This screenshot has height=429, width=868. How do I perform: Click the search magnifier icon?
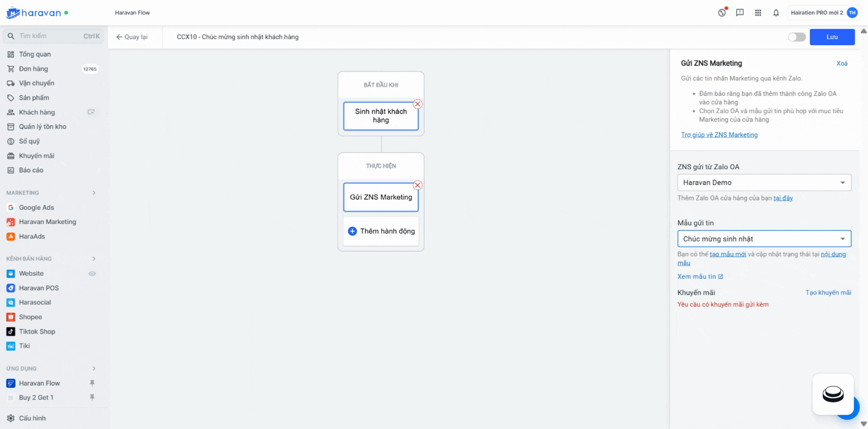pos(11,36)
